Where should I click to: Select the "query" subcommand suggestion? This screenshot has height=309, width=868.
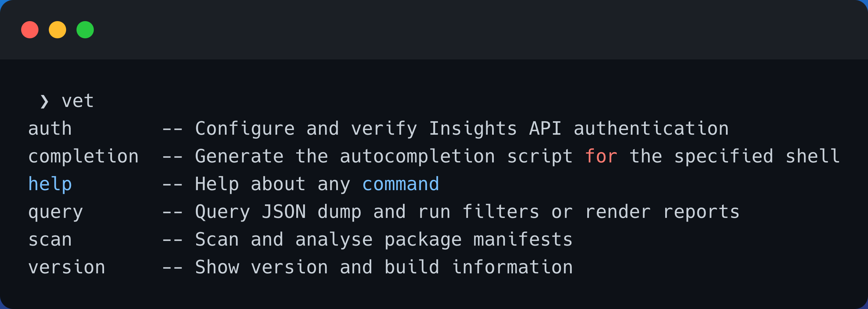click(x=55, y=212)
